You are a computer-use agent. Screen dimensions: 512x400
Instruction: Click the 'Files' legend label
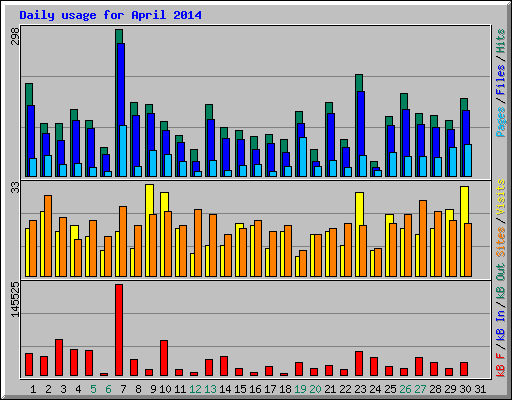coord(500,80)
